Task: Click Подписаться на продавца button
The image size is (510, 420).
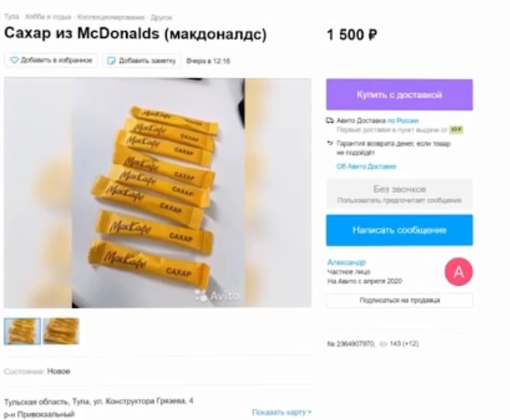Action: pyautogui.click(x=399, y=300)
